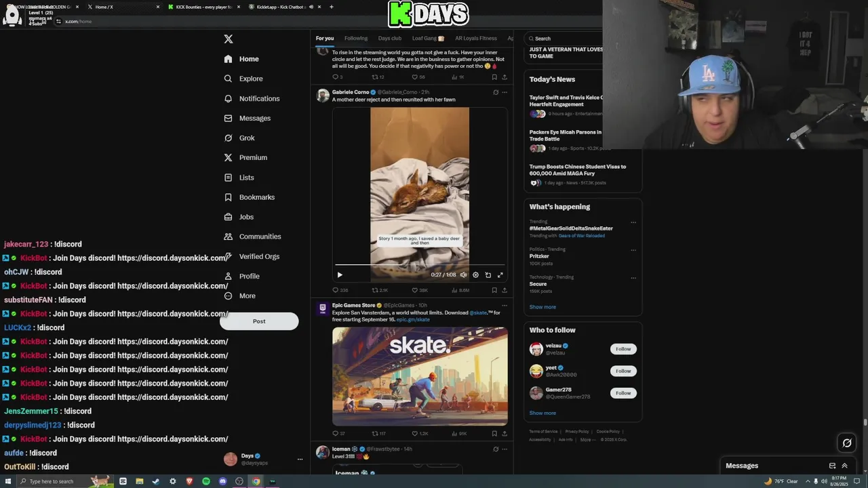Toggle picture-in-picture on deer video
The image size is (868, 488).
click(488, 274)
